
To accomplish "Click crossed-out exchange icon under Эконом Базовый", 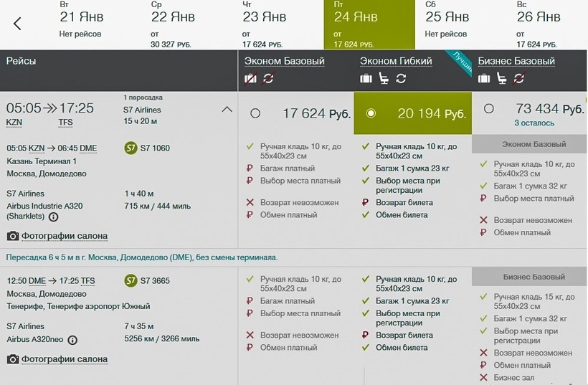I will tap(268, 78).
